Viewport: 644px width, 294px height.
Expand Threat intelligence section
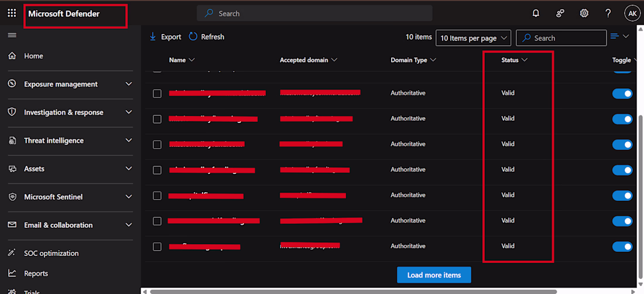[x=70, y=141]
